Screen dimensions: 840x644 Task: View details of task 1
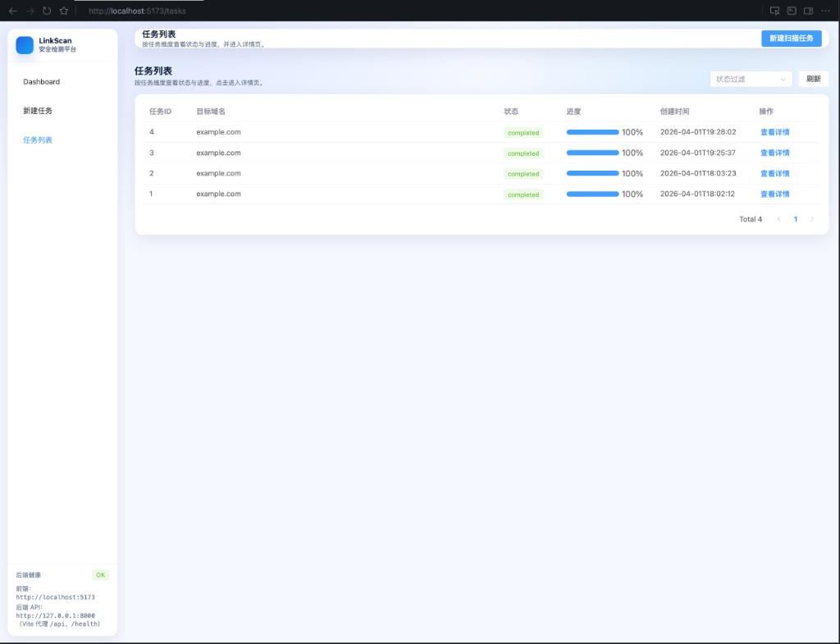point(774,194)
